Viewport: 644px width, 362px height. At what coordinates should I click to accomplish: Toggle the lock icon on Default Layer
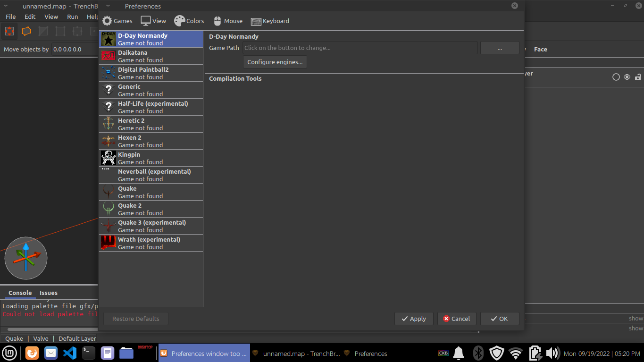[x=638, y=76]
